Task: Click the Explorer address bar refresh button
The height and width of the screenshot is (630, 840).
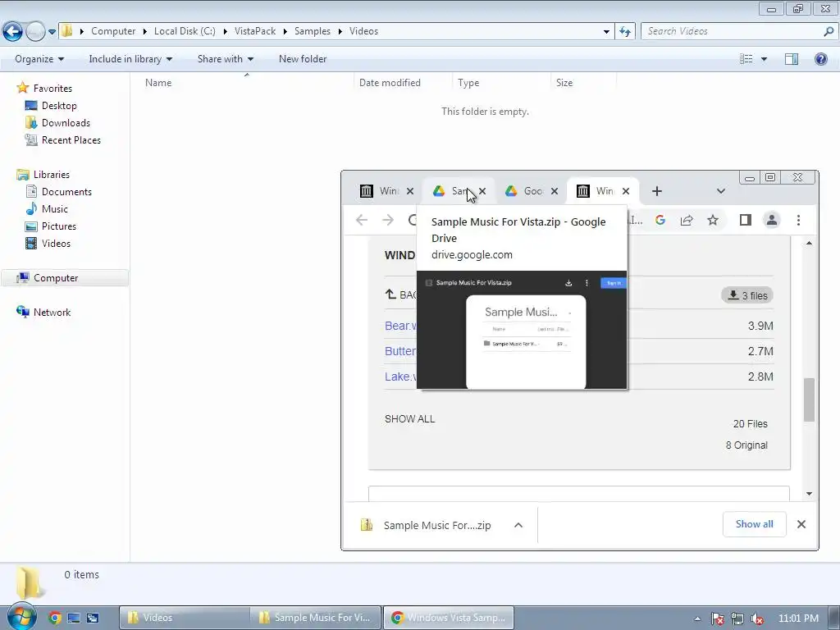Action: (x=624, y=32)
